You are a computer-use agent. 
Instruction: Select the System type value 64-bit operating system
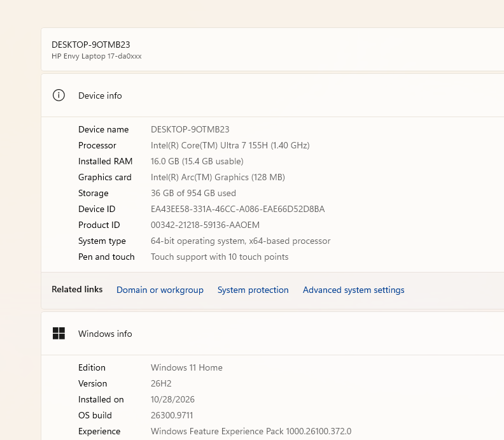241,241
